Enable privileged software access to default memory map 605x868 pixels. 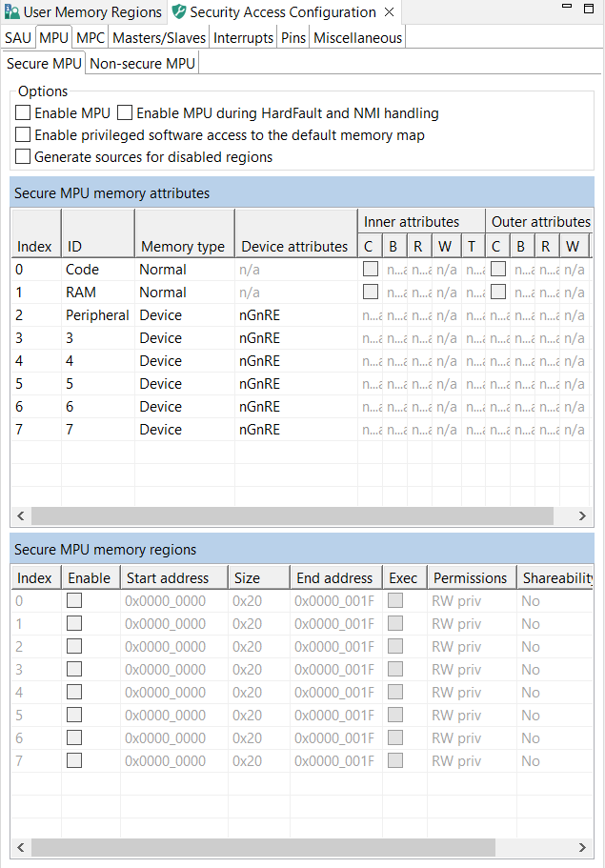click(23, 134)
